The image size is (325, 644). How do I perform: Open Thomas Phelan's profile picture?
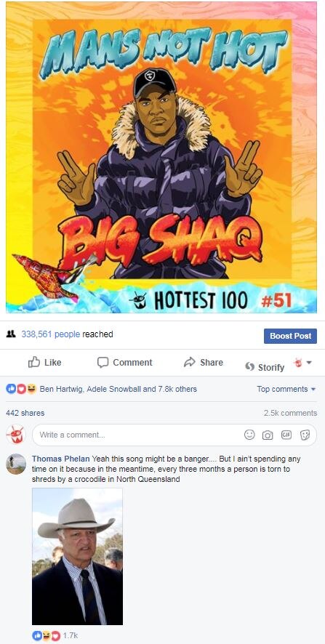(17, 464)
